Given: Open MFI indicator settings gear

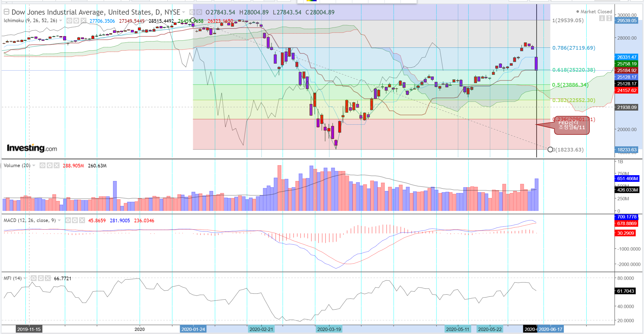Looking at the screenshot, I should 41,278.
